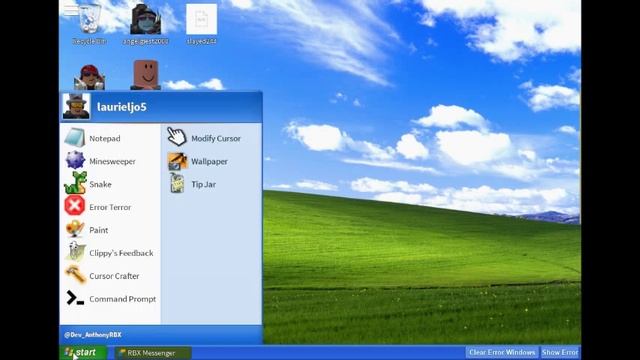The width and height of the screenshot is (640, 360).
Task: Click the Command Prompt terminal icon
Action: coord(75,298)
